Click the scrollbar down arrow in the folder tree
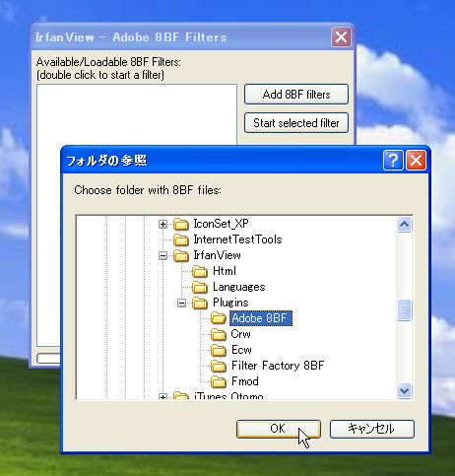455x476 pixels. point(404,391)
